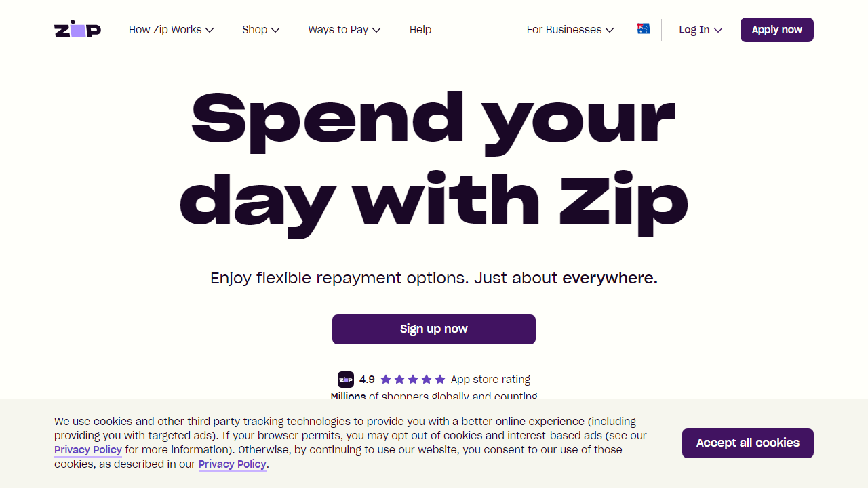Expand the How Zip Works menu
868x488 pixels.
pyautogui.click(x=165, y=29)
